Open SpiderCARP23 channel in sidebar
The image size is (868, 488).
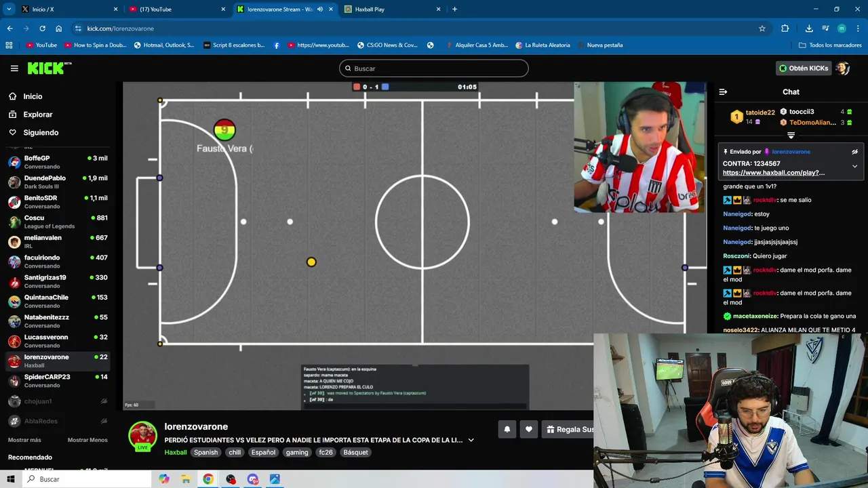pos(58,380)
